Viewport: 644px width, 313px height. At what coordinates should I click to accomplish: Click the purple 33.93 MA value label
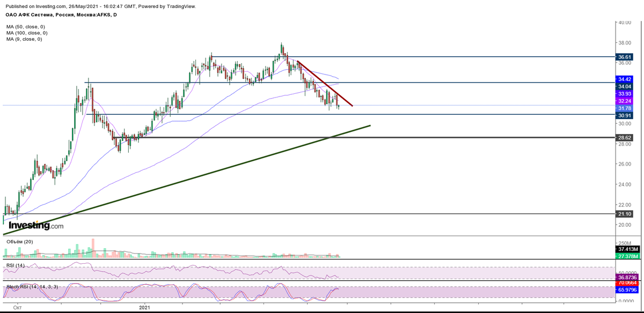[x=625, y=93]
